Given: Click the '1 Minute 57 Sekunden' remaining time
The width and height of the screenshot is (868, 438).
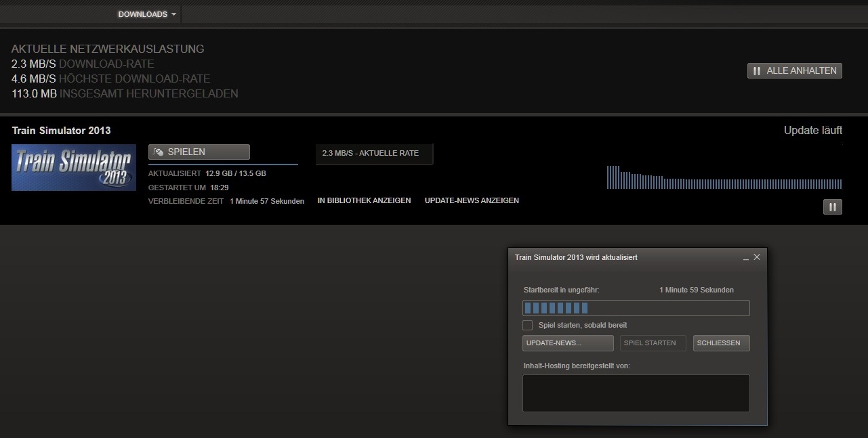Looking at the screenshot, I should pyautogui.click(x=267, y=201).
